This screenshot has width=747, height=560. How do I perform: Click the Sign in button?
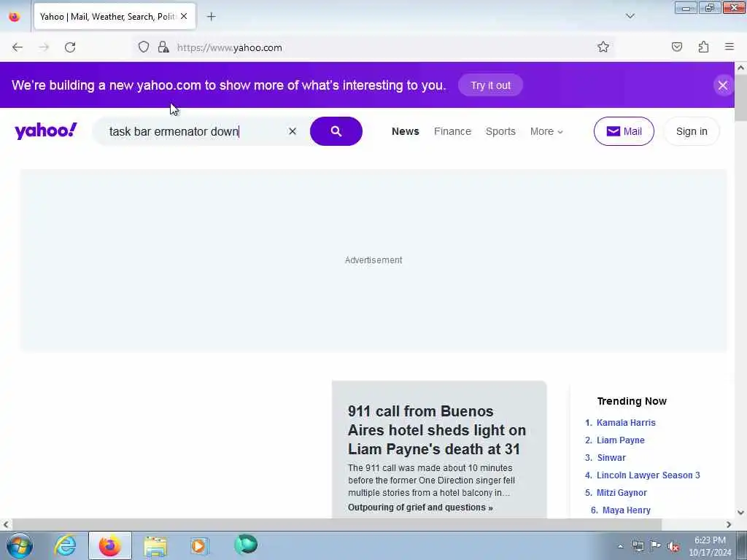click(692, 131)
